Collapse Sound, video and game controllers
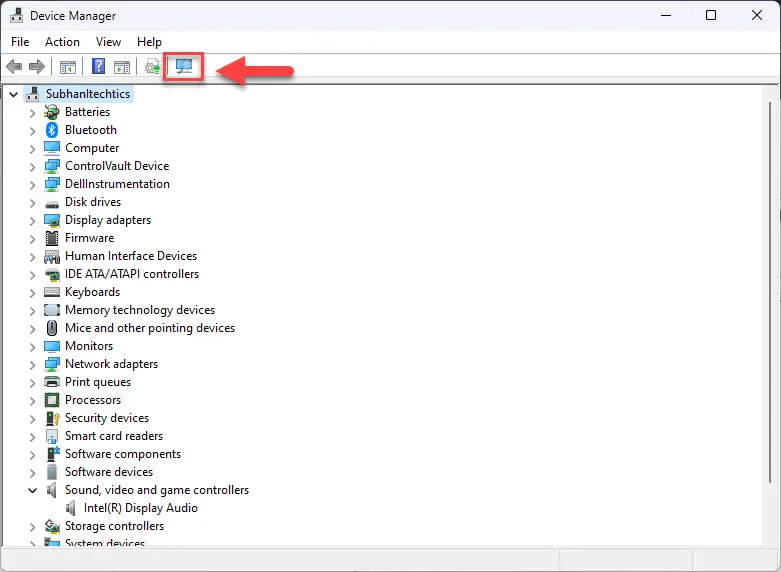Image resolution: width=781 pixels, height=572 pixels. pyautogui.click(x=32, y=490)
